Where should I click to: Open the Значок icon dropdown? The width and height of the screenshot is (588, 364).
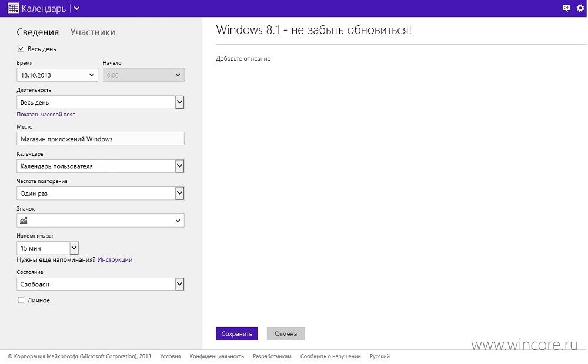[101, 221]
